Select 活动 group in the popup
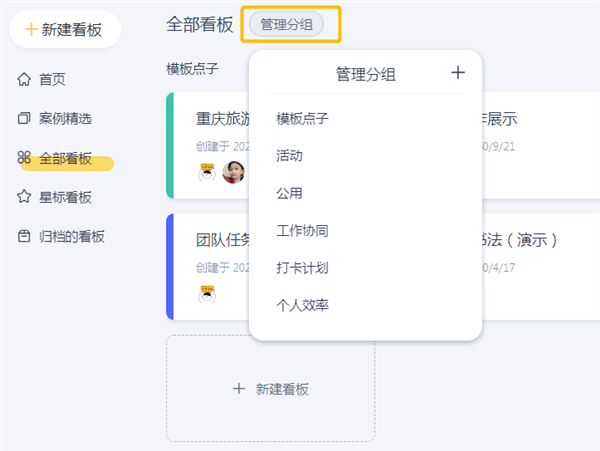Image resolution: width=600 pixels, height=451 pixels. (x=289, y=156)
